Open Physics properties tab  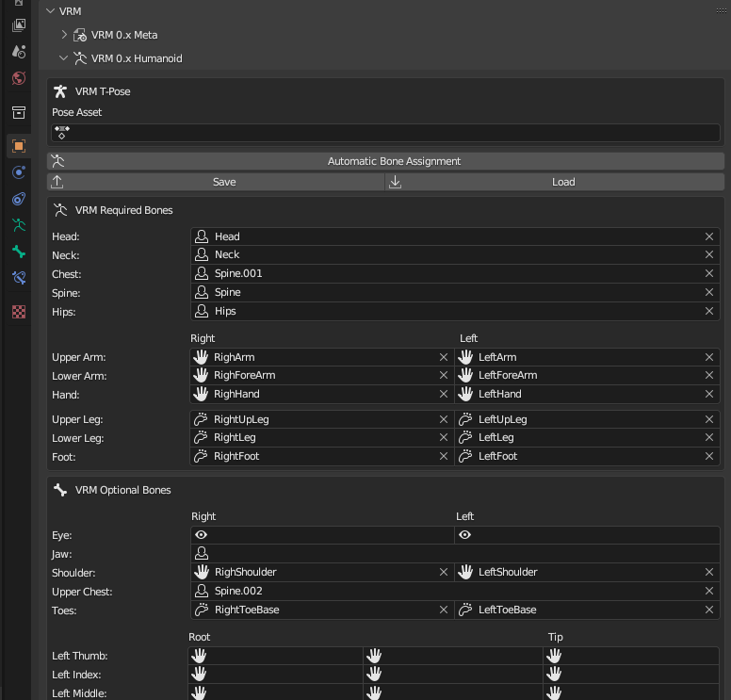(19, 172)
